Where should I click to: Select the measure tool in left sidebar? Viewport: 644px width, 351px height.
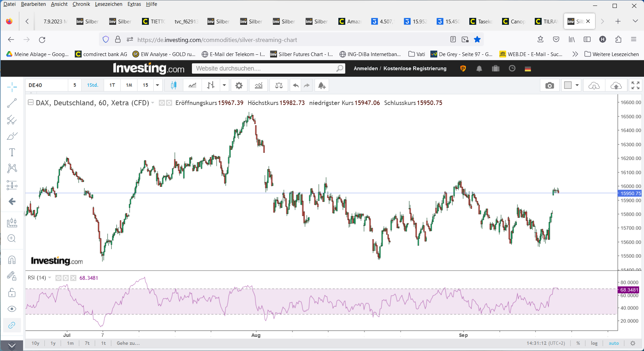click(x=12, y=222)
